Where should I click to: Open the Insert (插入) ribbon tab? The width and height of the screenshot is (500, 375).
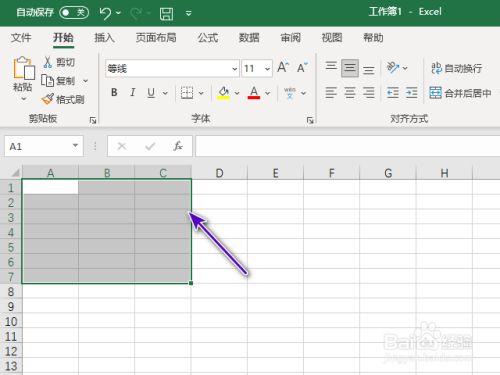point(104,38)
